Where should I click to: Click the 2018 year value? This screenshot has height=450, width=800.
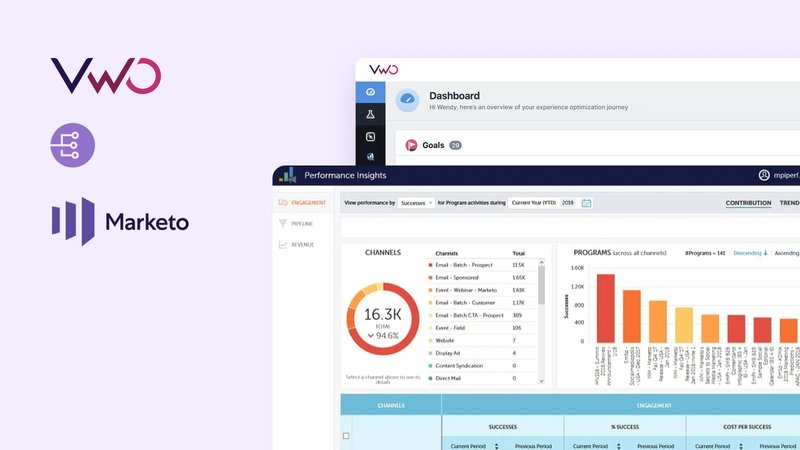pos(567,203)
